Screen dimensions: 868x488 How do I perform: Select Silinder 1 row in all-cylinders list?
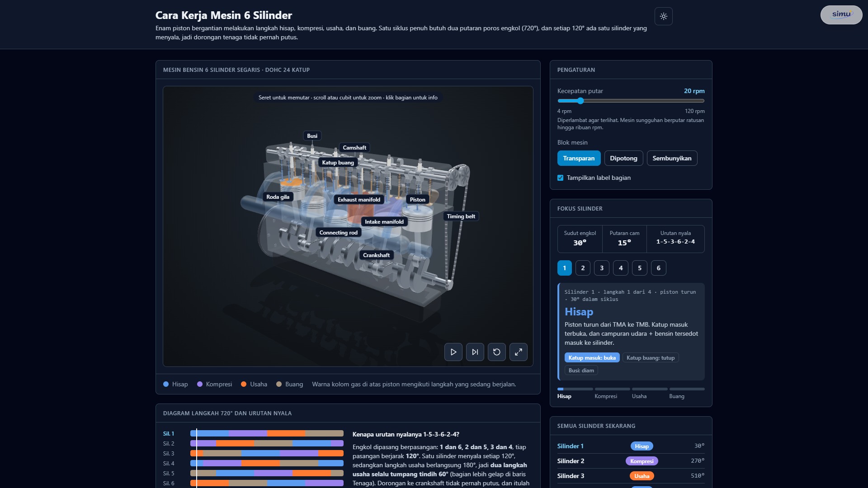(631, 446)
